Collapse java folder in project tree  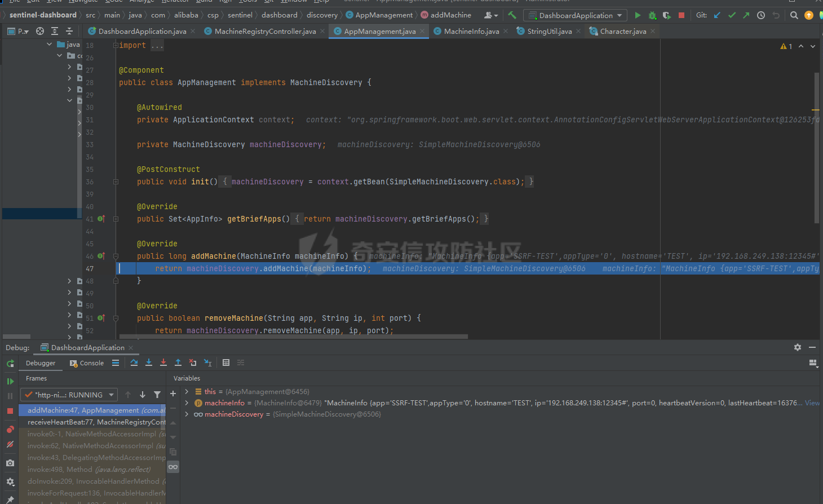(x=50, y=44)
